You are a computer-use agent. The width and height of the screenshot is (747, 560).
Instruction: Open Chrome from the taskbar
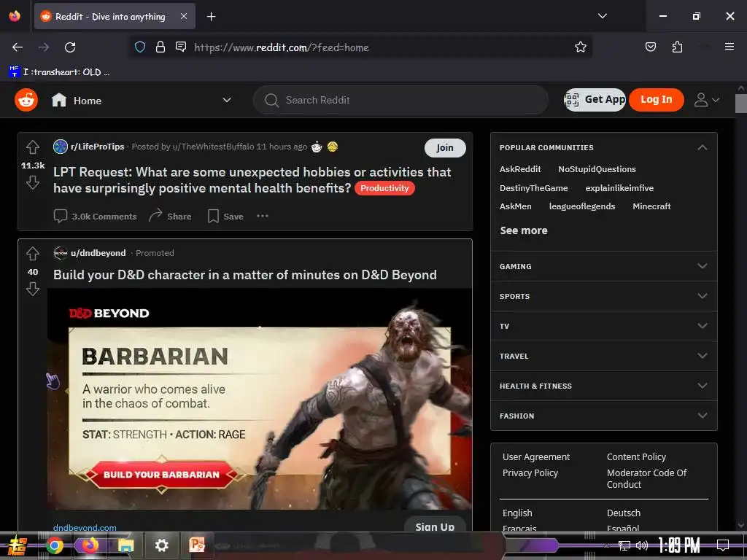(x=54, y=545)
